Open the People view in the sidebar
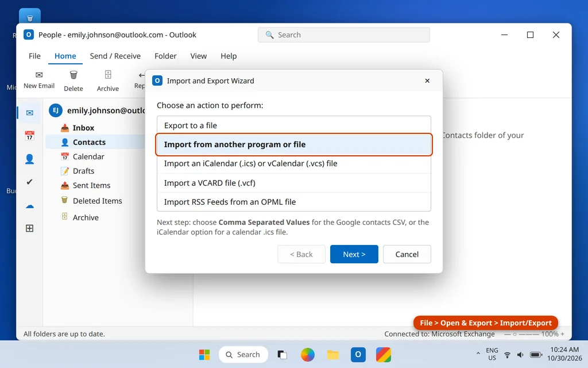The width and height of the screenshot is (588, 368). click(x=30, y=159)
